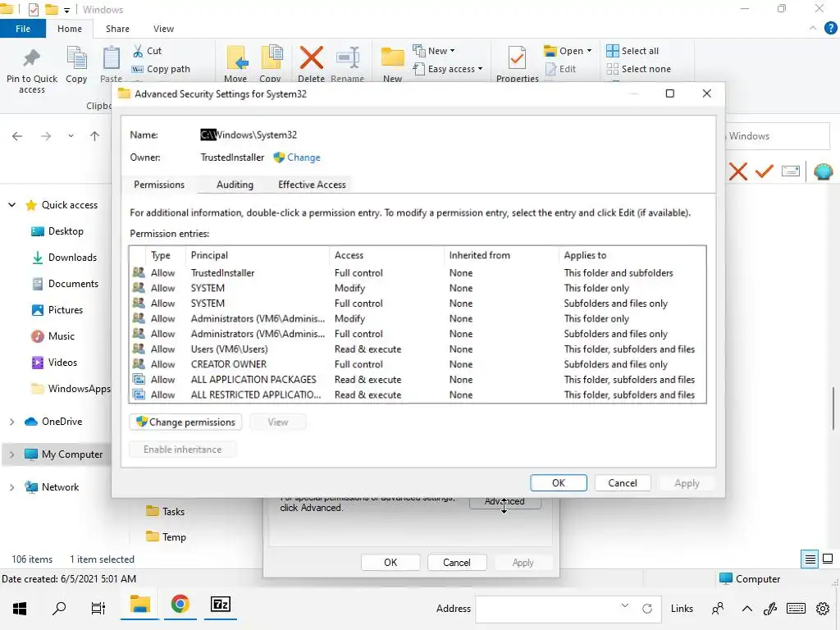Click the Principal column header

[257, 256]
